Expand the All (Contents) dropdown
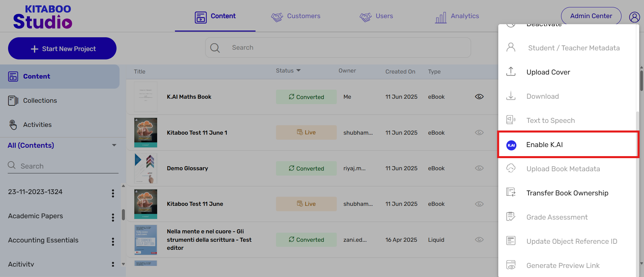644x277 pixels. click(114, 145)
